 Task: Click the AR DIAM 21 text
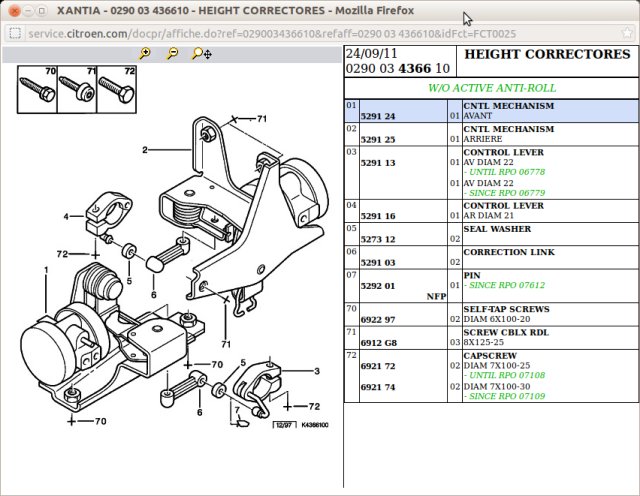488,216
